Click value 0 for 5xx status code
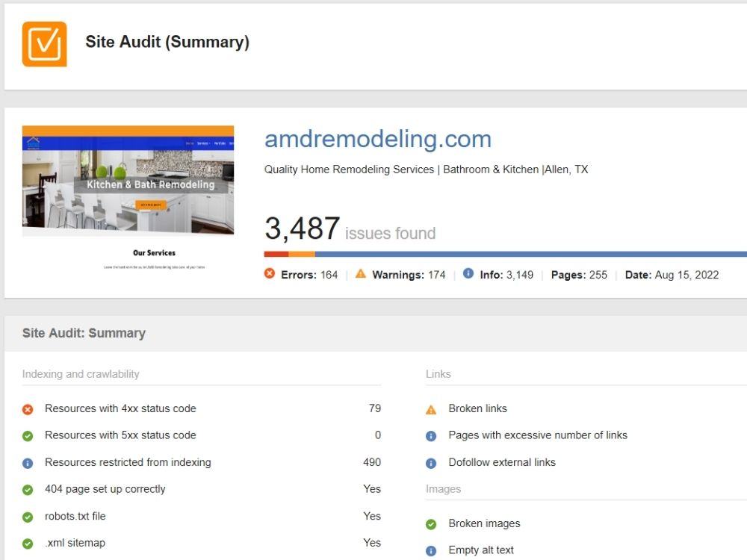Screen dimensions: 747x560 tap(378, 435)
